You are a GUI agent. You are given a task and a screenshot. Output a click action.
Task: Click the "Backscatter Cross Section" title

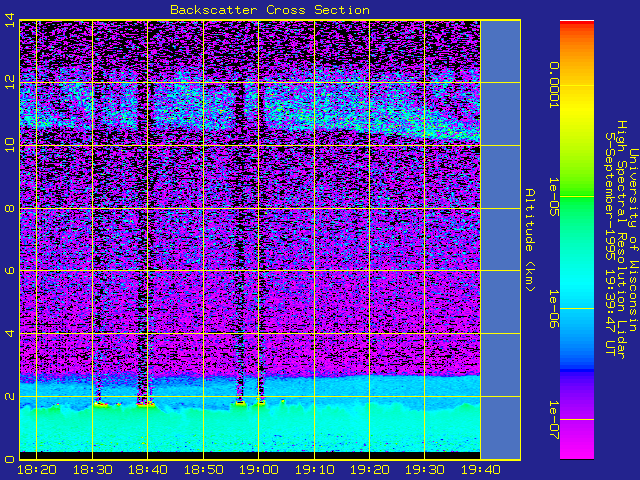point(270,10)
